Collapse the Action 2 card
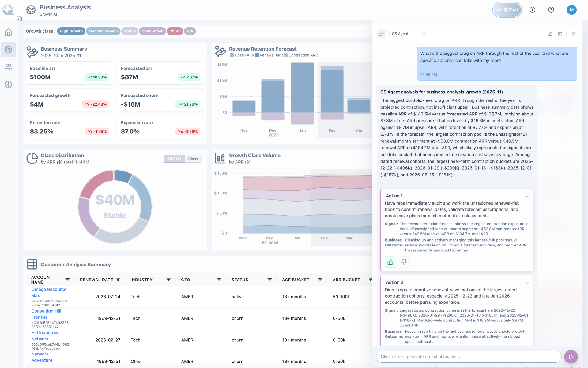Screen dimensions: 588x368 click(527, 283)
